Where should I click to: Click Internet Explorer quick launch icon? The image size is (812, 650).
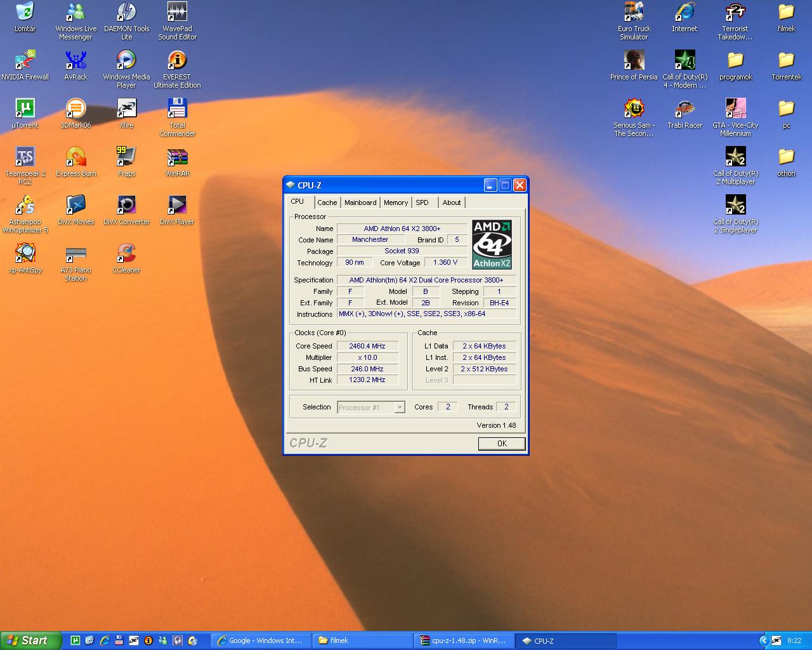(x=104, y=640)
